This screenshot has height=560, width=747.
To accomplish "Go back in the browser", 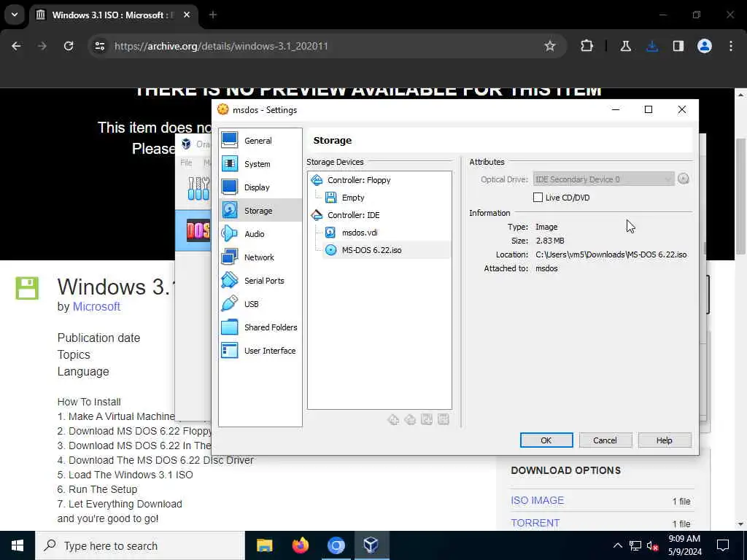I will click(x=16, y=46).
